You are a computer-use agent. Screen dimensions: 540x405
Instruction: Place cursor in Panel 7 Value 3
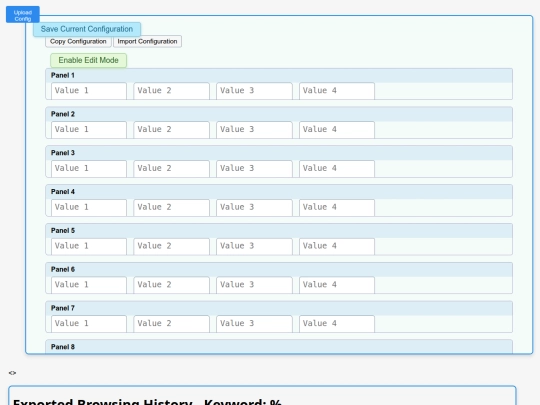coord(254,324)
